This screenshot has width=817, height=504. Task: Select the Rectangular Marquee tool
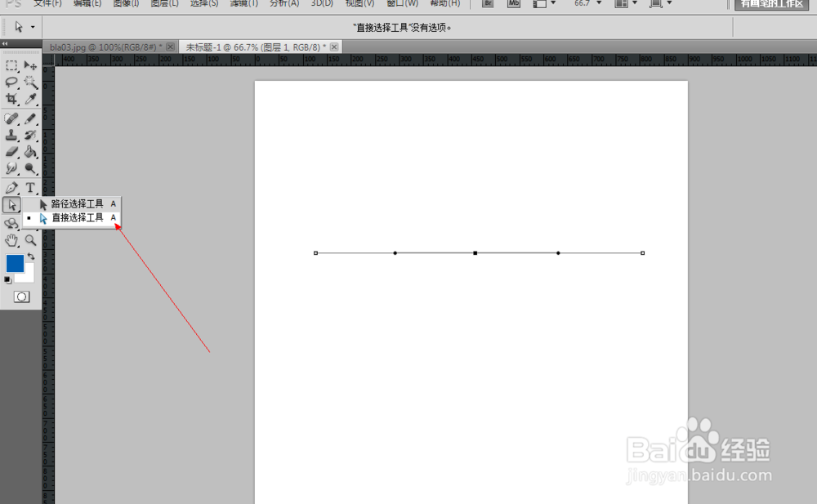pyautogui.click(x=11, y=65)
